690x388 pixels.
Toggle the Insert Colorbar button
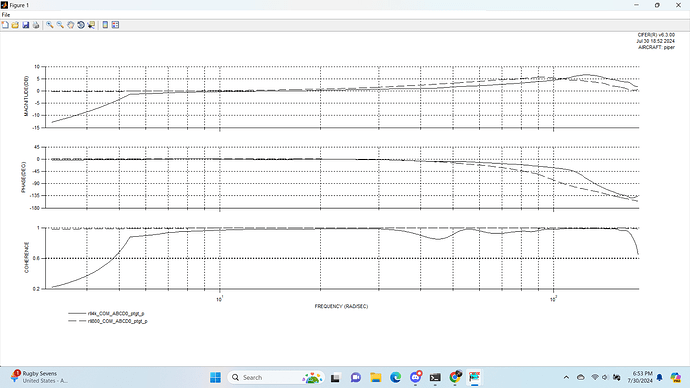pos(105,25)
